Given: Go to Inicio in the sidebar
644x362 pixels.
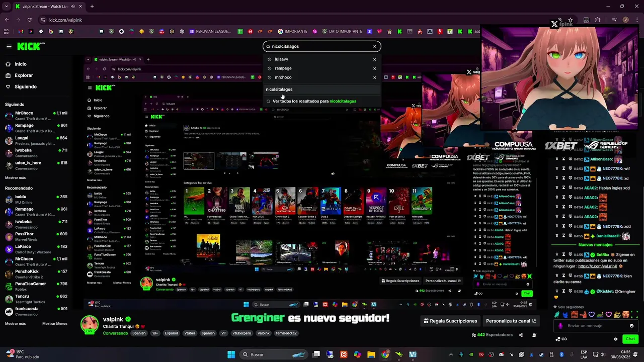Looking at the screenshot, I should (21, 64).
